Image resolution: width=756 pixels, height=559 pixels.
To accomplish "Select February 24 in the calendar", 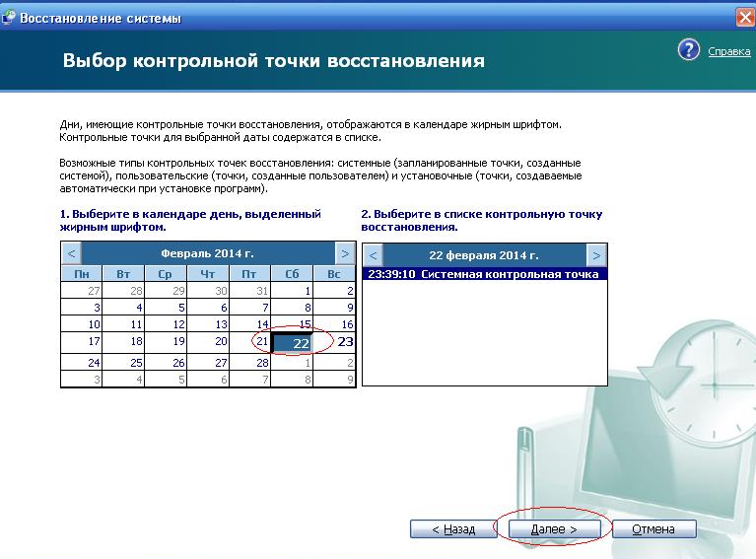I will pos(82,362).
